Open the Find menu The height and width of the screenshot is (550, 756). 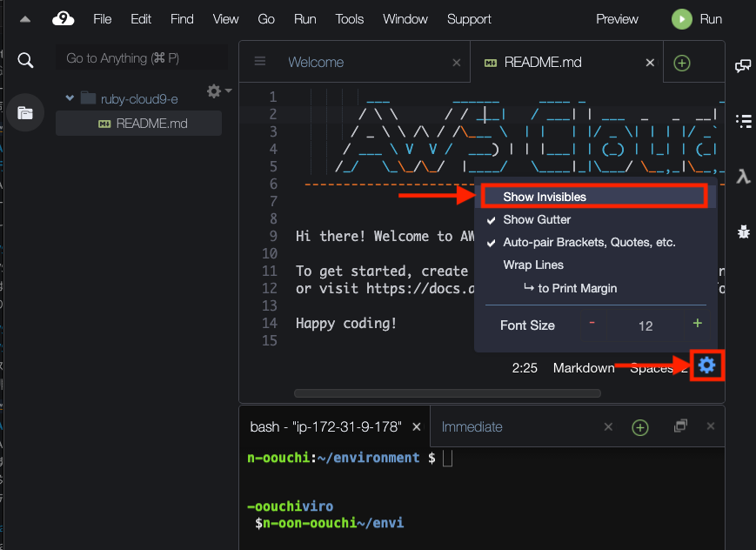point(182,19)
